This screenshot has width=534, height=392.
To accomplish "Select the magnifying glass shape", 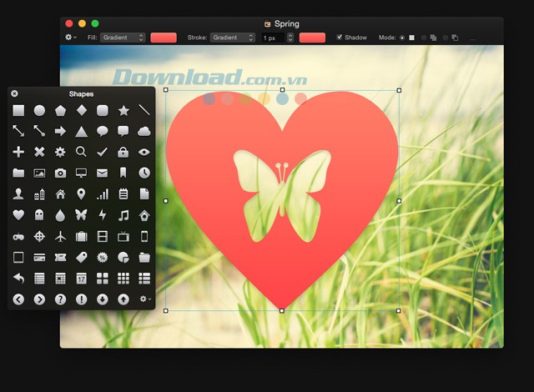I will pyautogui.click(x=81, y=152).
